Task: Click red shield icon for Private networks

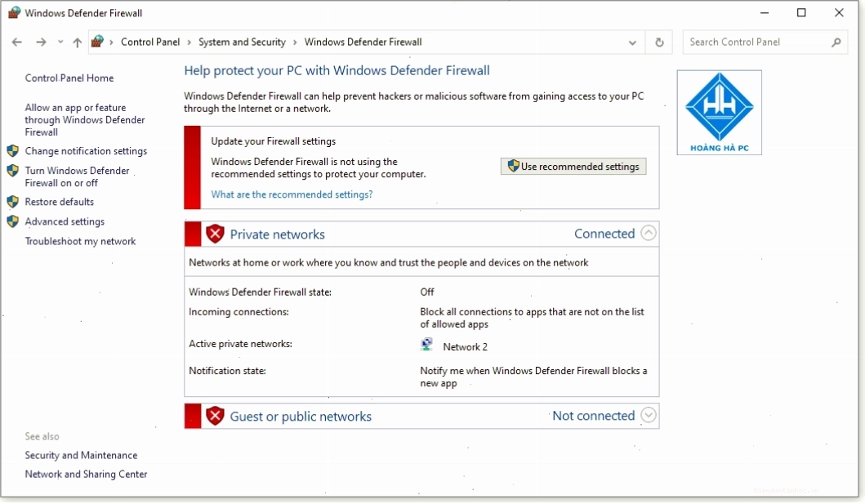Action: click(x=215, y=234)
